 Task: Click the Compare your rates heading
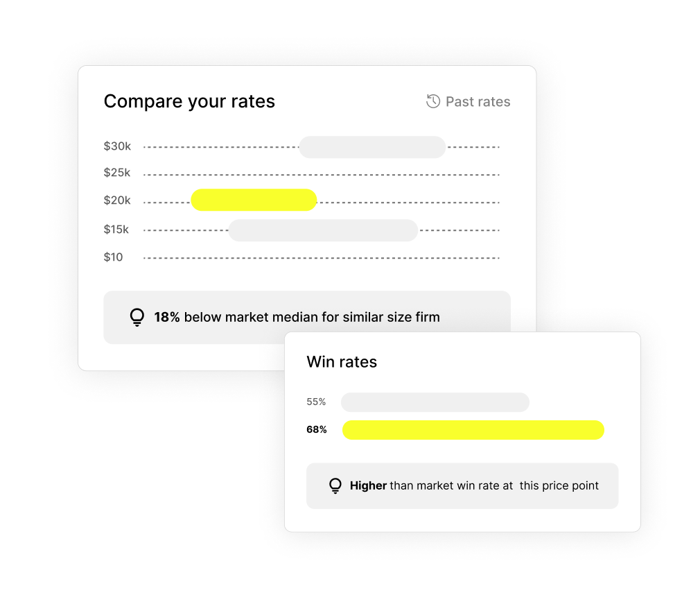pos(189,101)
